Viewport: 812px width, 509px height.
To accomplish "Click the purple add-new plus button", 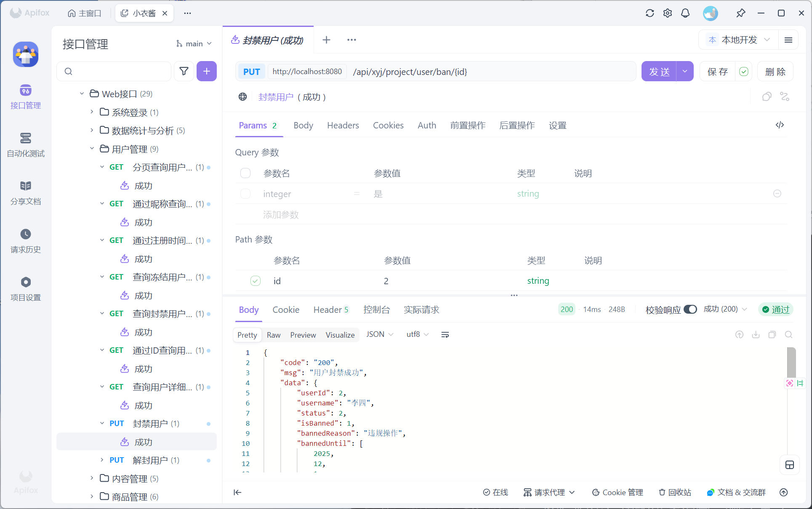I will pyautogui.click(x=206, y=71).
